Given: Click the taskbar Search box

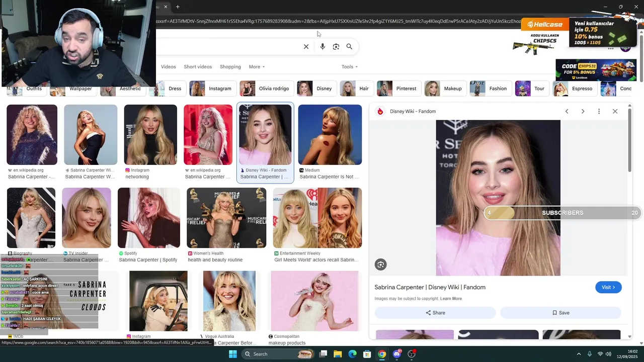Looking at the screenshot, I should click(x=277, y=354).
